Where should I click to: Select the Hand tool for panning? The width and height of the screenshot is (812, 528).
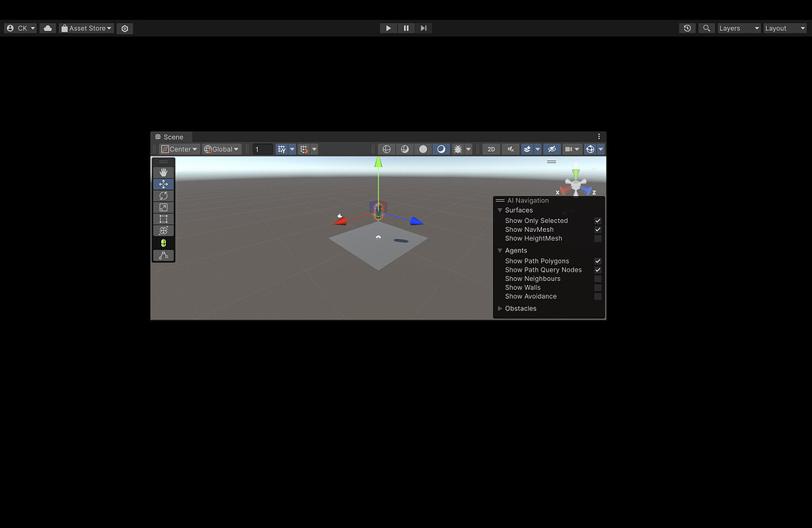coord(164,171)
